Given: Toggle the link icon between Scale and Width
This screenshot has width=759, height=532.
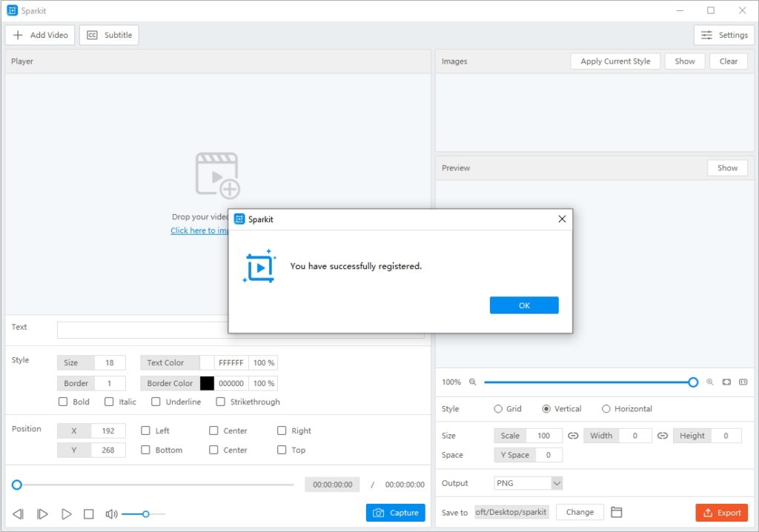Looking at the screenshot, I should click(573, 436).
